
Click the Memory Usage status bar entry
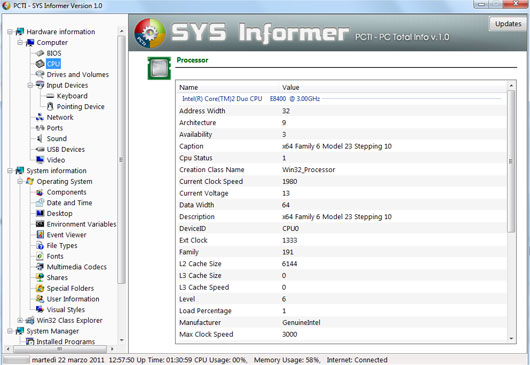(287, 360)
